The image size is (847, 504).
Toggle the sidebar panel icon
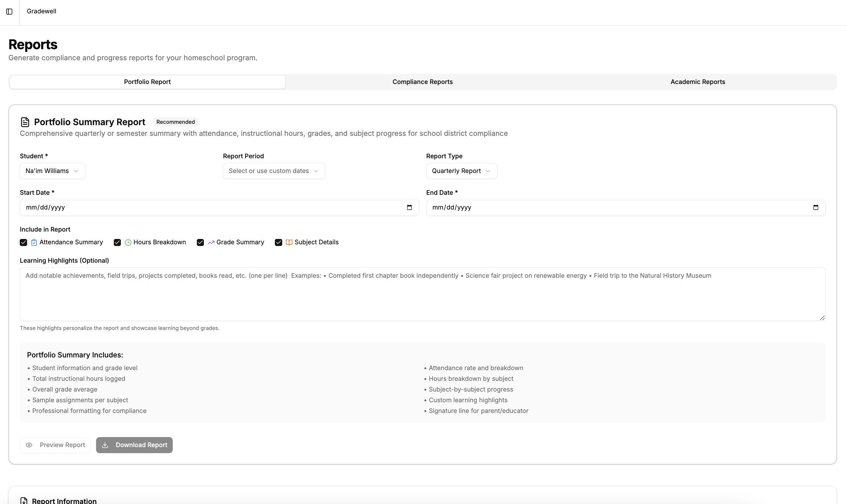(x=9, y=12)
